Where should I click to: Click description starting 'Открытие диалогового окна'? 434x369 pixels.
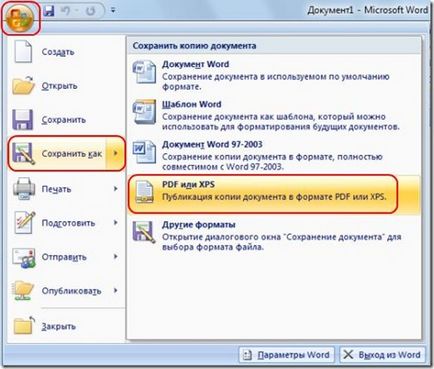pos(281,242)
